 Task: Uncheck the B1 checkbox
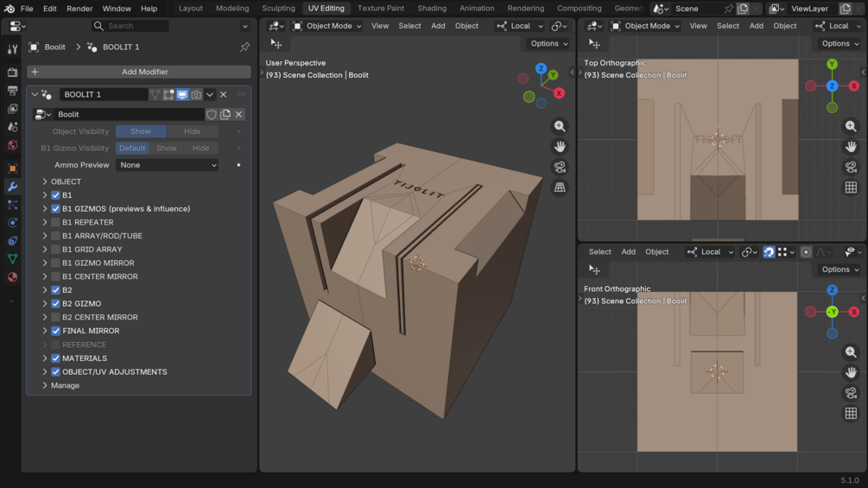click(x=55, y=195)
